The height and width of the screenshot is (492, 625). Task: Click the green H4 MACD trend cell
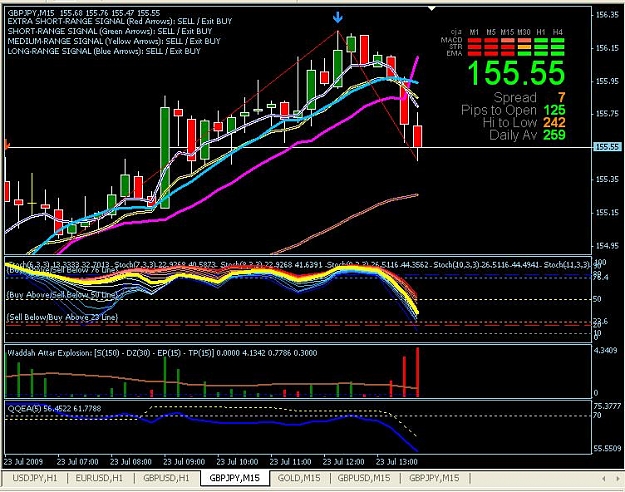(557, 40)
